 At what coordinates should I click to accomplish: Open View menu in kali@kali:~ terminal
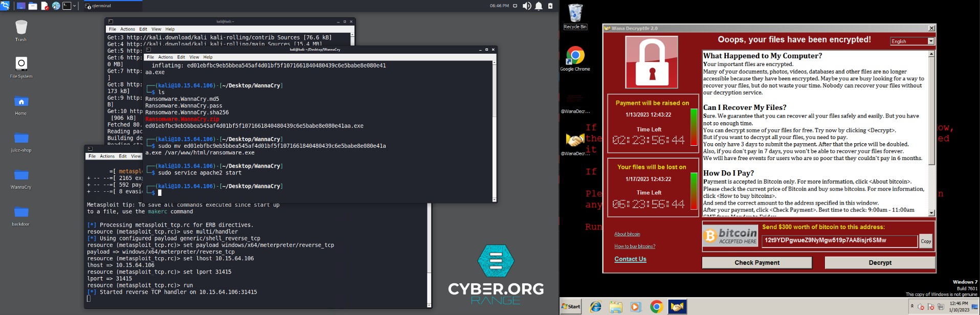[157, 29]
